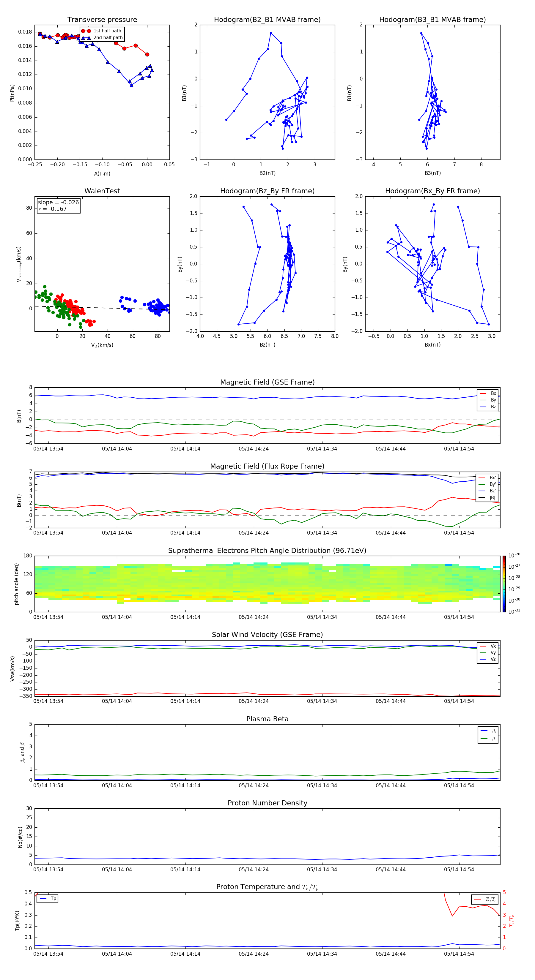Select "Bx" in the GSE magnetic field legend

pyautogui.click(x=488, y=393)
